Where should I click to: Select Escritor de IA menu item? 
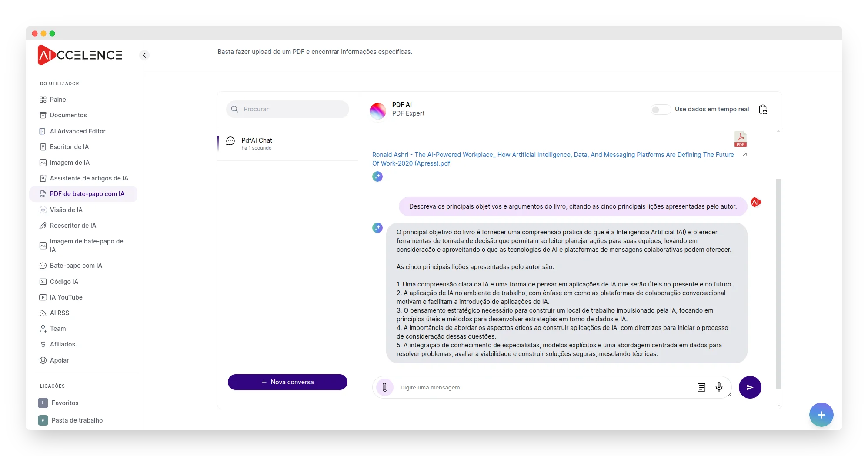(x=69, y=147)
